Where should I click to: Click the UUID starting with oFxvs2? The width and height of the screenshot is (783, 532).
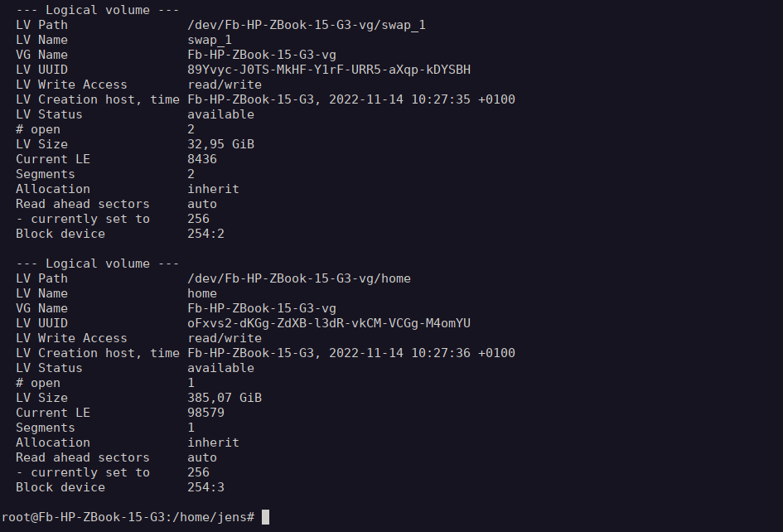click(x=329, y=323)
